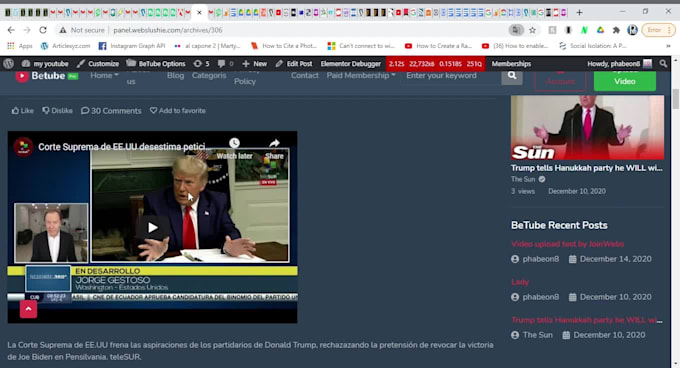Bookmark this page with the star icon
This screenshot has height=368, width=680.
coord(533,30)
